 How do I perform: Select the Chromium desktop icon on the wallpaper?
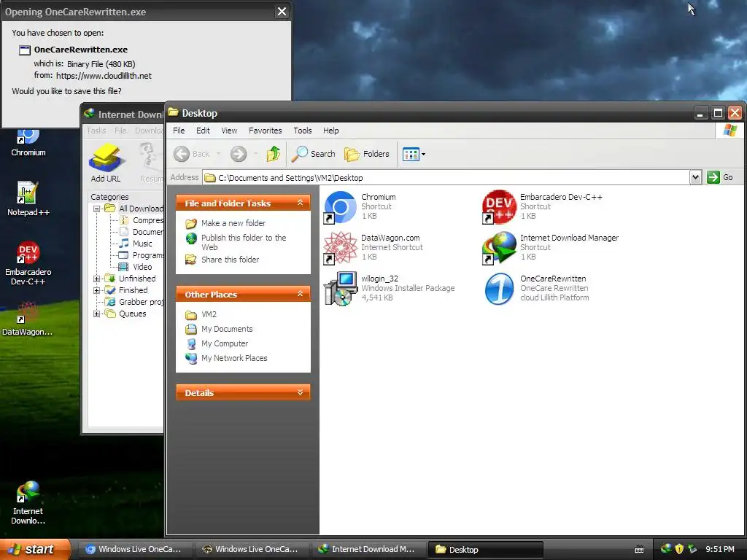tap(28, 143)
